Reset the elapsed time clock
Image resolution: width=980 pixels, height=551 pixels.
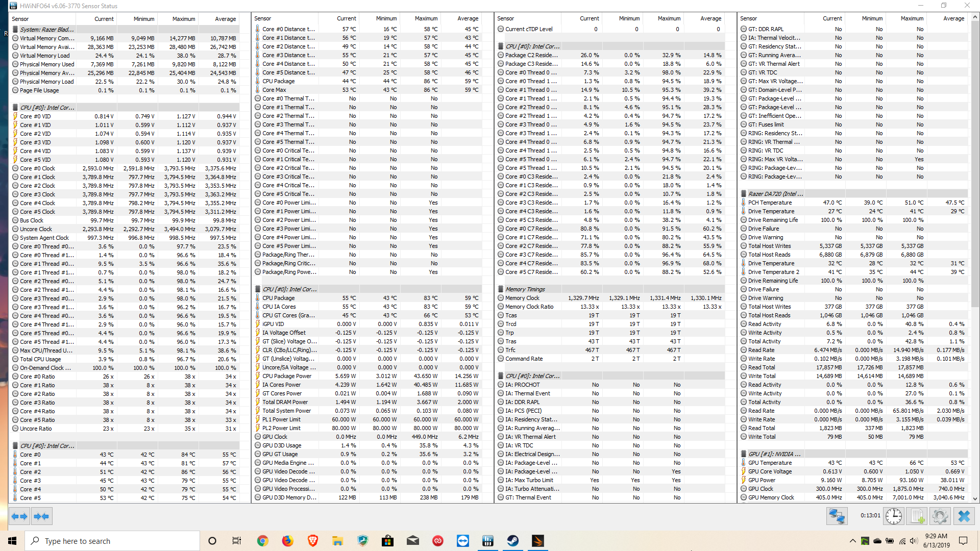[x=894, y=516]
